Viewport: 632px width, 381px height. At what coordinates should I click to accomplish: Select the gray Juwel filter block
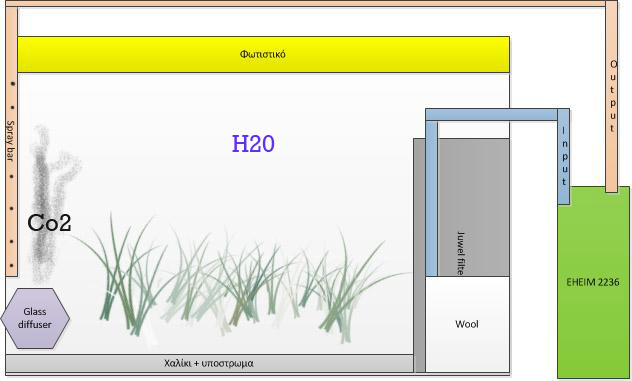coord(474,208)
